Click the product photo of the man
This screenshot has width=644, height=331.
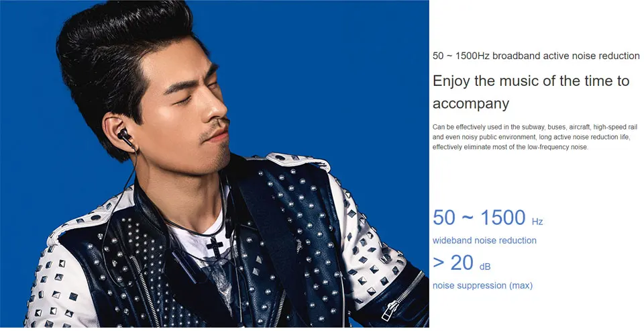point(215,164)
